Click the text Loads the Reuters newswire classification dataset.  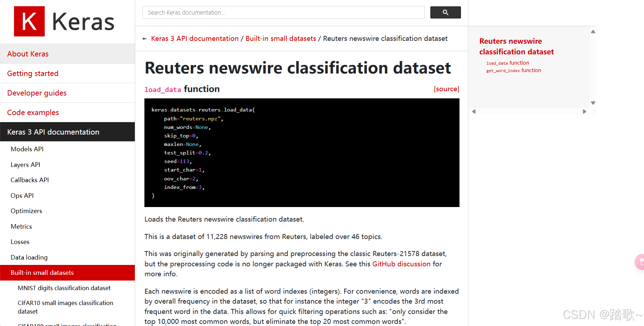pos(224,219)
